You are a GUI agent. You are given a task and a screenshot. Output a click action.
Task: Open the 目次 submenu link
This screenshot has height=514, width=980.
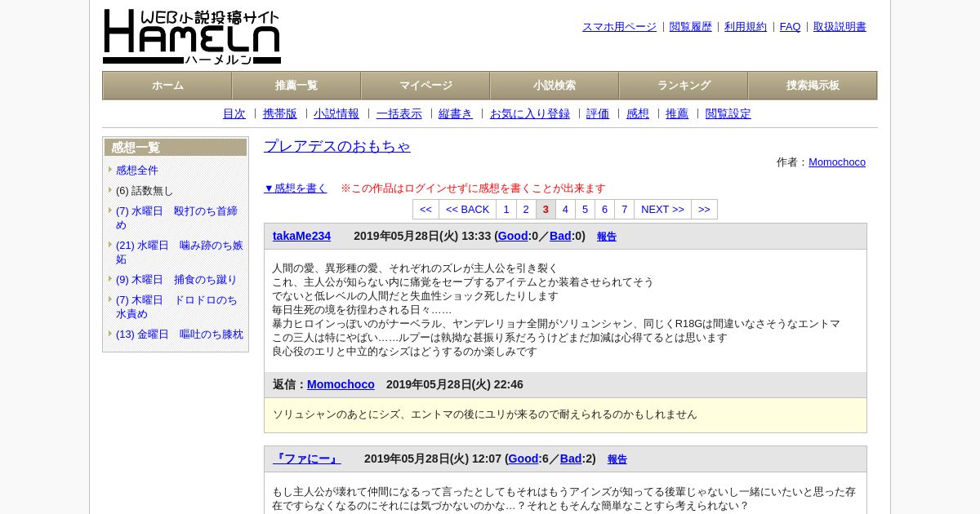click(x=234, y=114)
